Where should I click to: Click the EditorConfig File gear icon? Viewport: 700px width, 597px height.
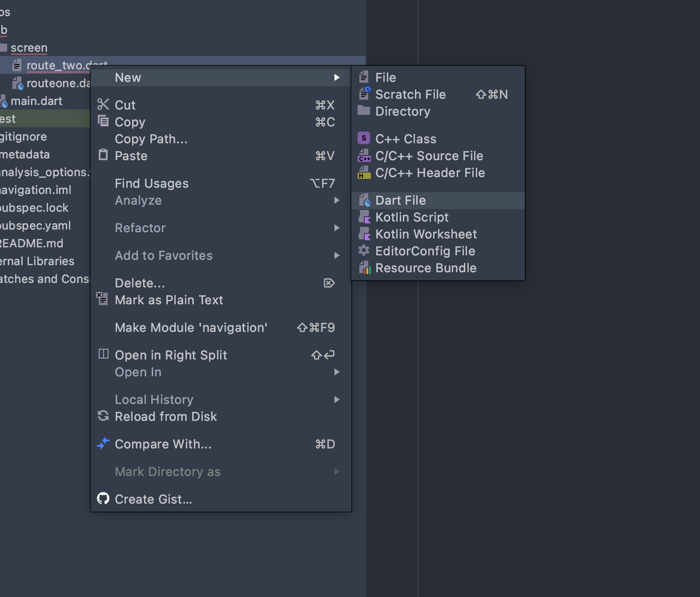pos(364,250)
